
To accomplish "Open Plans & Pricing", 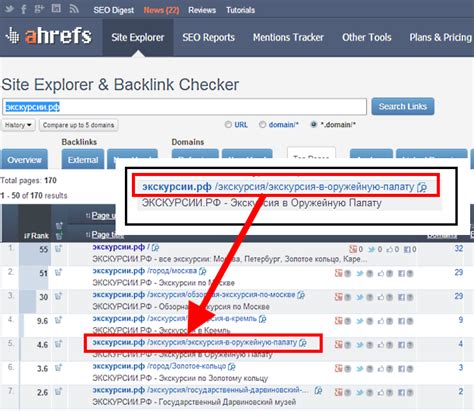I will pyautogui.click(x=441, y=37).
